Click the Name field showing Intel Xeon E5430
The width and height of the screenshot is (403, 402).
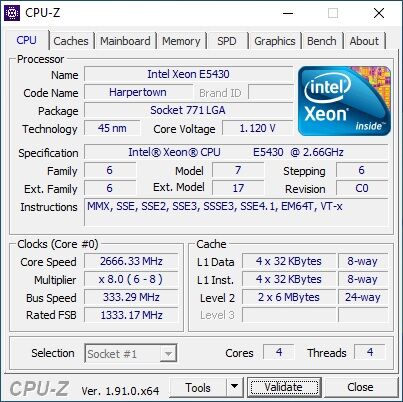188,74
